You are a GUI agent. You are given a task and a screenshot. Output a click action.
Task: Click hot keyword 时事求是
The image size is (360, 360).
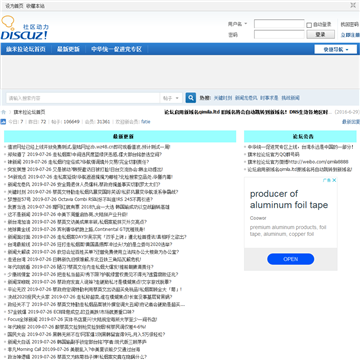coord(269,98)
